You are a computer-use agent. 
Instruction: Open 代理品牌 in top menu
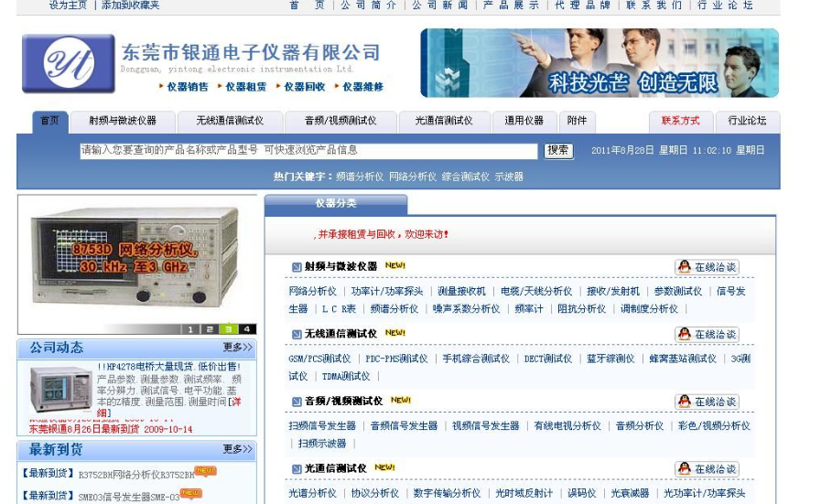(583, 5)
